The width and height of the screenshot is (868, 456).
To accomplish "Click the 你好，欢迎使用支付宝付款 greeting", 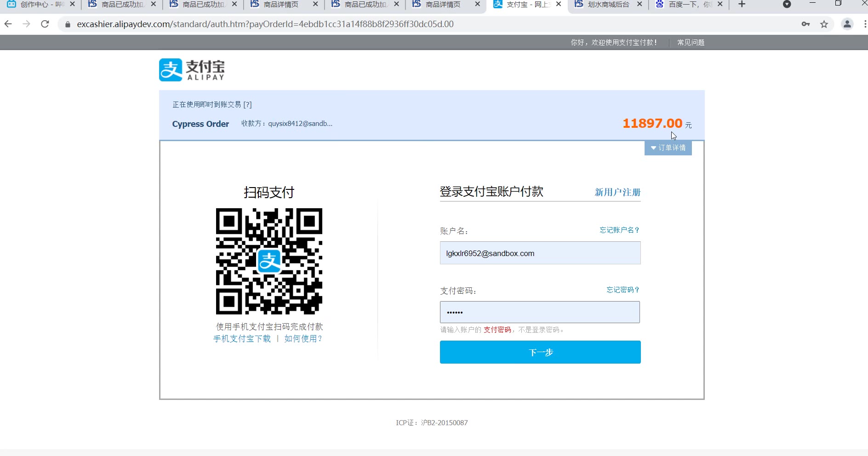I will [x=614, y=42].
